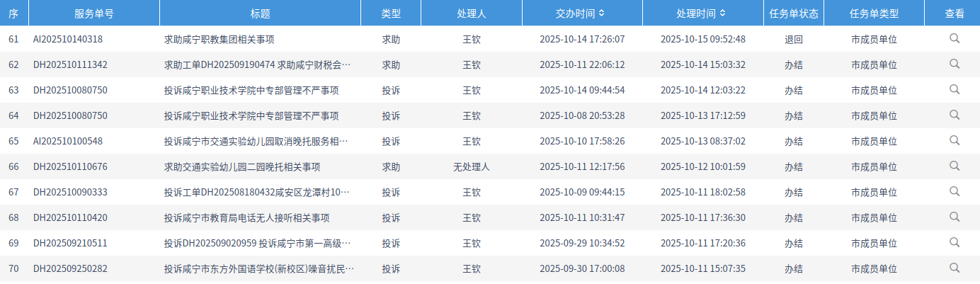This screenshot has width=980, height=284.
Task: Click 求助交通实验幼儿园二园晚托相关事项 title
Action: [x=242, y=166]
